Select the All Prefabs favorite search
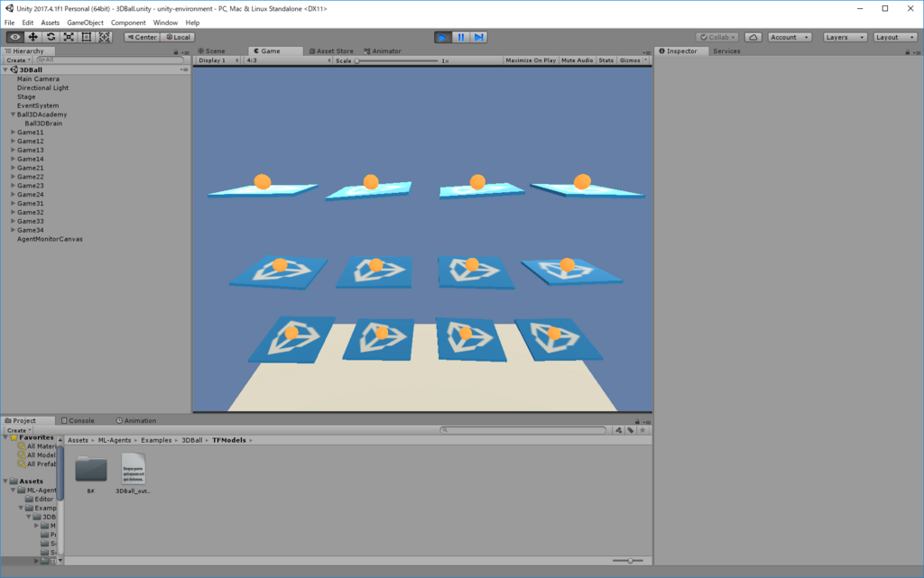 37,463
